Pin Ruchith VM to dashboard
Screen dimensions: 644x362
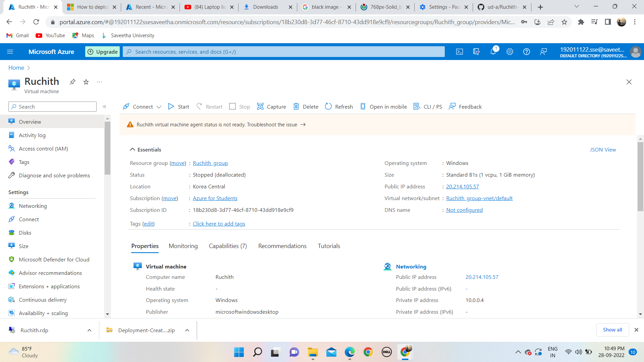click(72, 82)
